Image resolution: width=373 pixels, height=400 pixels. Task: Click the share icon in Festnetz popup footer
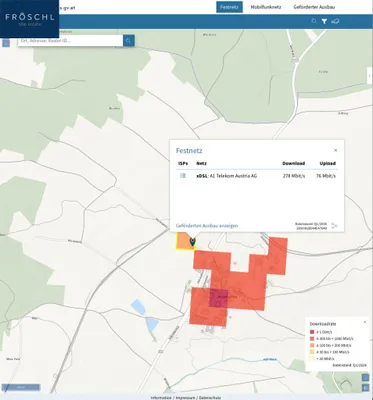(334, 226)
